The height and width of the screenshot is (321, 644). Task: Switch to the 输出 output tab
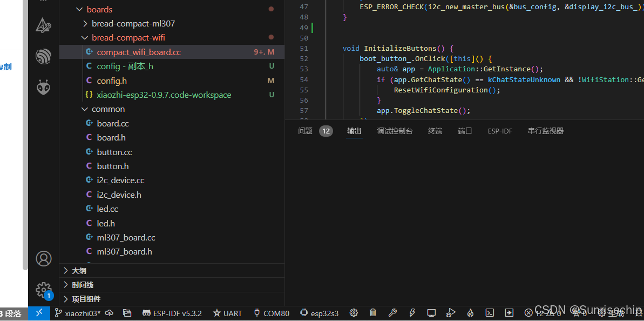pos(354,131)
